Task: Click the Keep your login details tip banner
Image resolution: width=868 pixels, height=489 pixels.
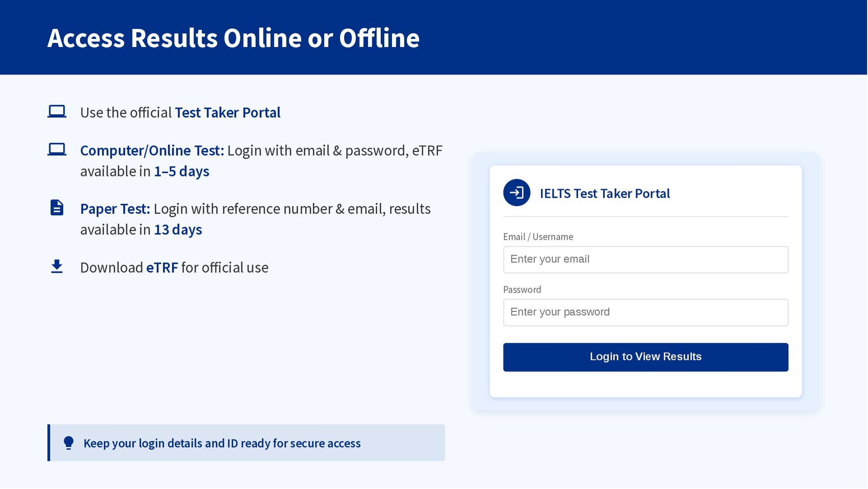Action: (x=246, y=443)
